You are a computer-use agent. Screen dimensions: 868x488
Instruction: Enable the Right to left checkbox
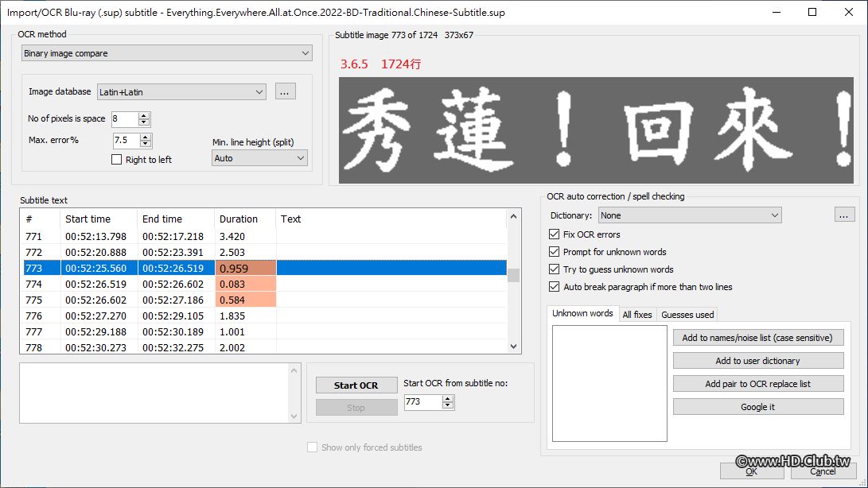click(x=116, y=159)
